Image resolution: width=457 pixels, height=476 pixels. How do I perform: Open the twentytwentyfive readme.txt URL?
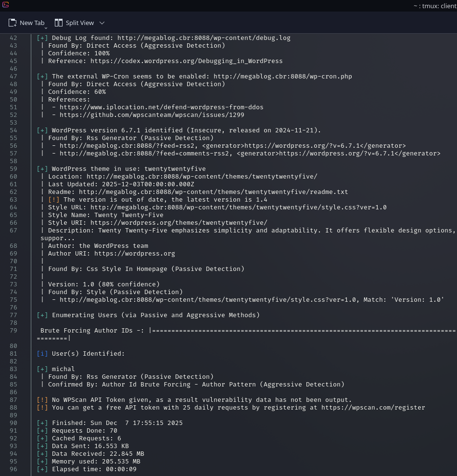(x=213, y=192)
